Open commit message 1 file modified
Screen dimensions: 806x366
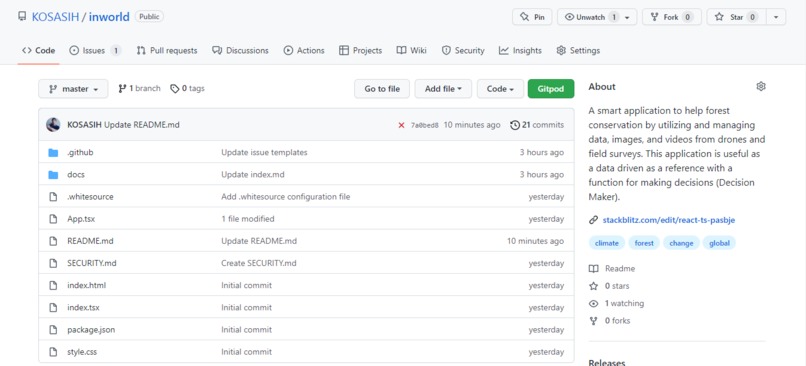click(248, 219)
